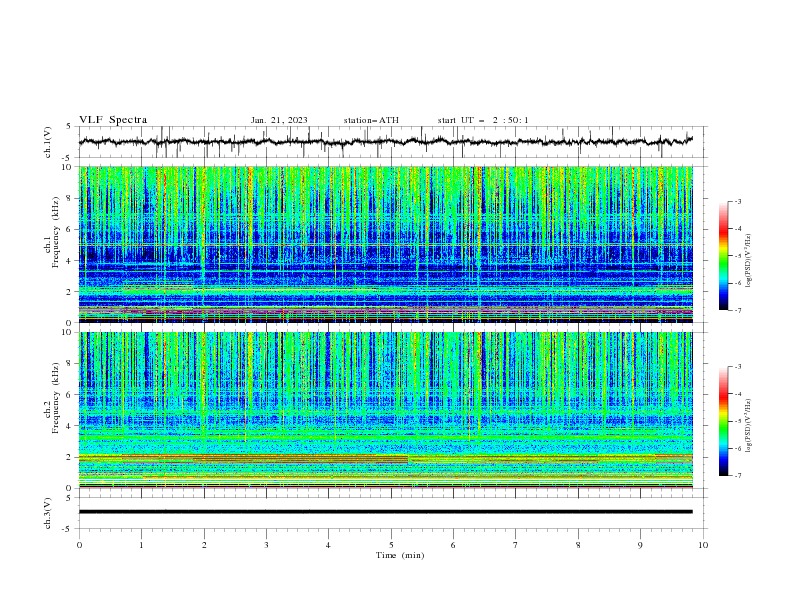Click the '-5' label on ch.2 color bar
The width and height of the screenshot is (792, 612).
pos(738,421)
